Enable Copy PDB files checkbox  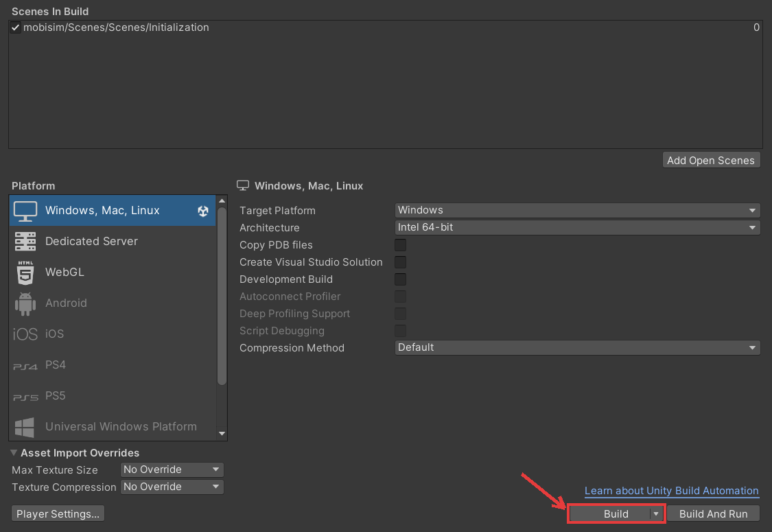pyautogui.click(x=400, y=245)
